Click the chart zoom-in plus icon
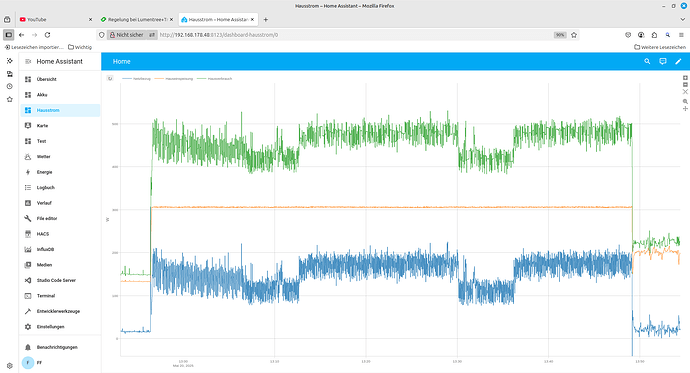This screenshot has width=690, height=373. [x=685, y=78]
